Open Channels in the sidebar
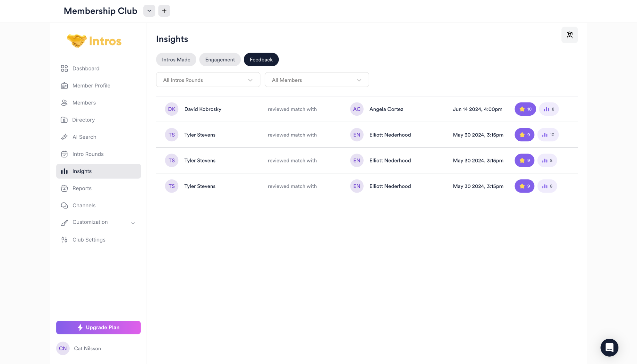Viewport: 637px width, 364px height. point(84,205)
